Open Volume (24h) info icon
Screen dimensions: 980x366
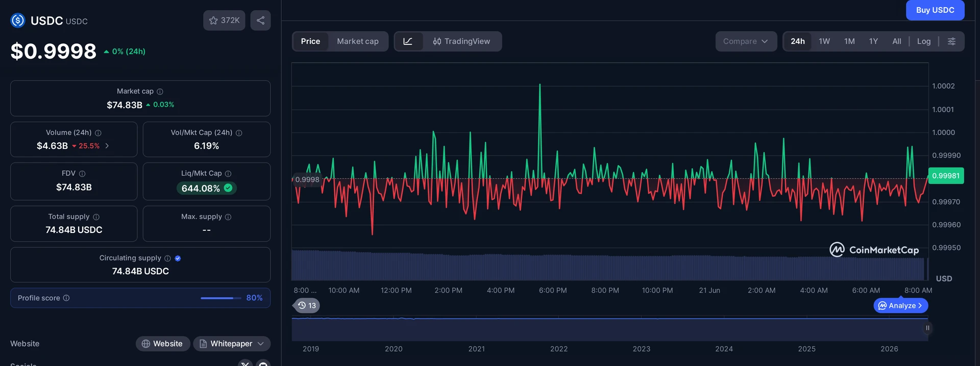98,133
